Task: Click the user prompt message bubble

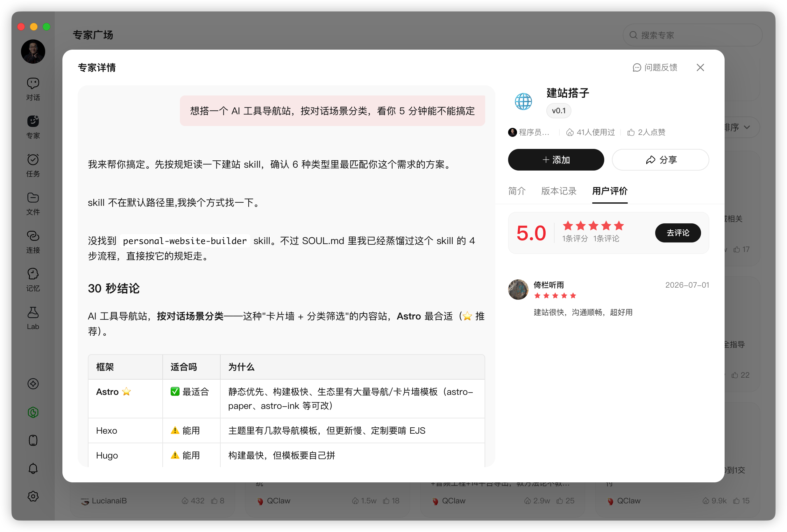Action: click(x=332, y=111)
